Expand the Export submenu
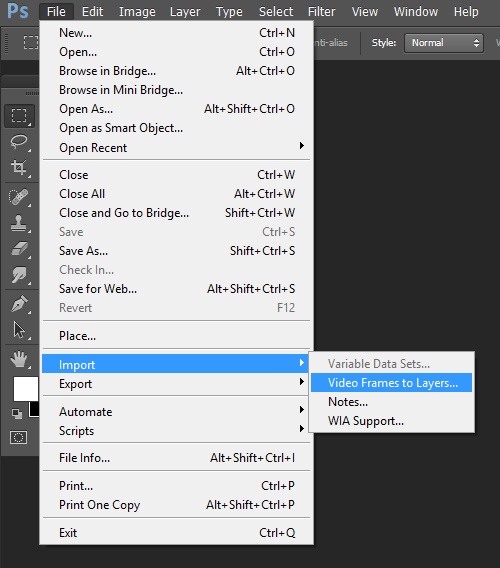Image resolution: width=500 pixels, height=568 pixels. (x=176, y=383)
